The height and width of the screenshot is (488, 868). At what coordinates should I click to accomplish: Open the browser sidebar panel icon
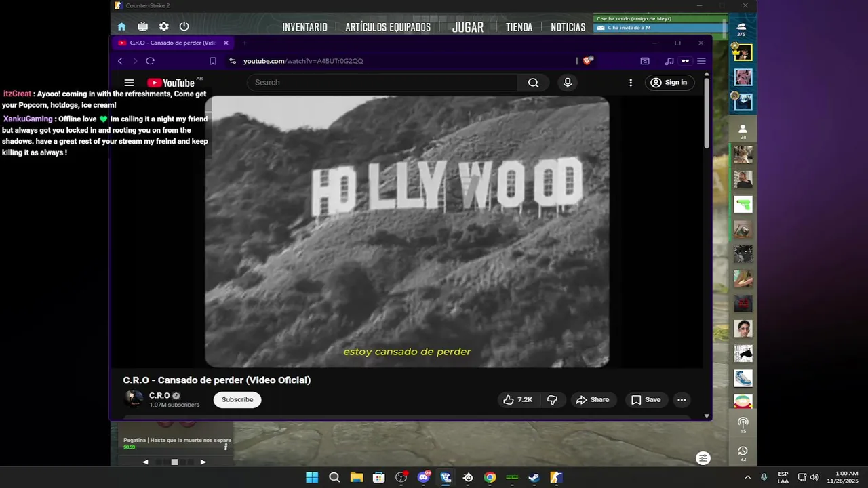pos(645,61)
